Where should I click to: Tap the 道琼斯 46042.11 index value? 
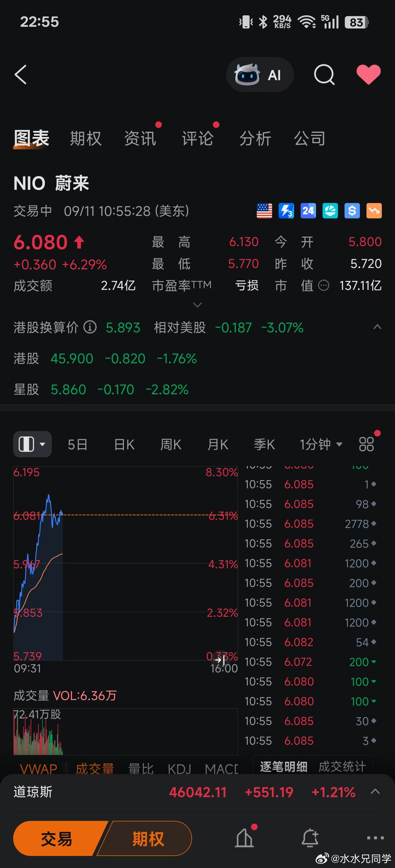point(198,792)
